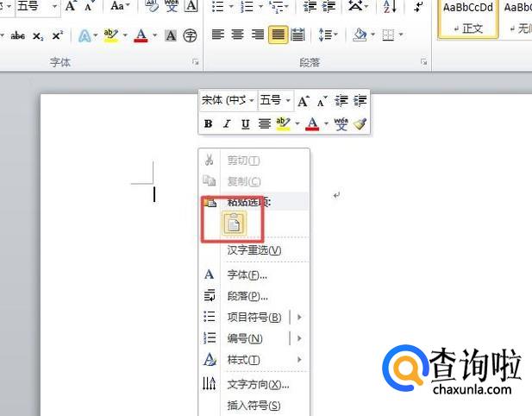Click the Multilevel List icon

click(x=275, y=6)
